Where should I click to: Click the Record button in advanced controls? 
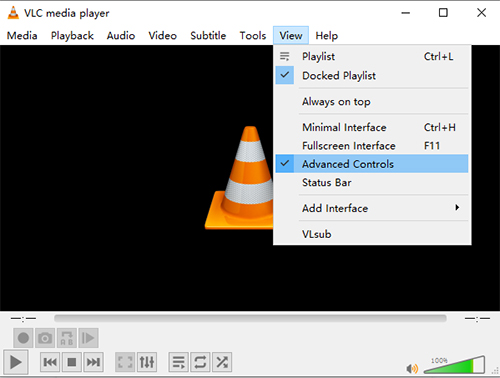point(23,338)
